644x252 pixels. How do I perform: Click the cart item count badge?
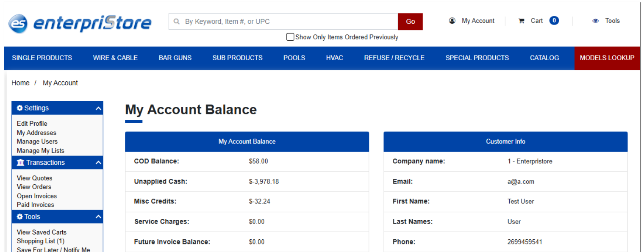(x=554, y=20)
